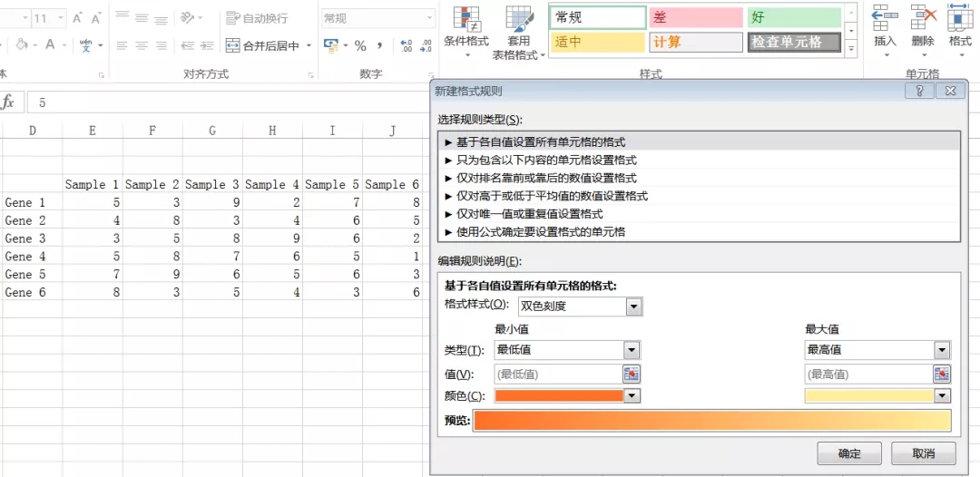The height and width of the screenshot is (477, 980).
Task: Expand the 合并后居中 dropdown arrow
Action: pos(309,45)
